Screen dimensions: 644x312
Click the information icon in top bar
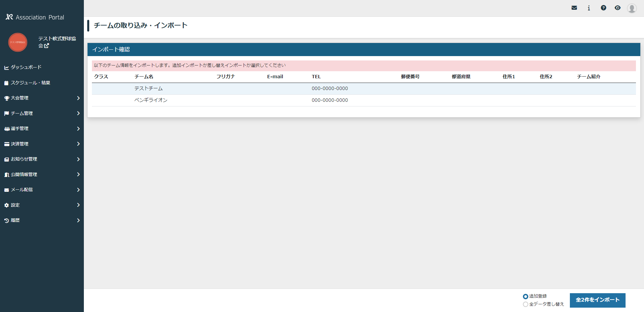[589, 8]
